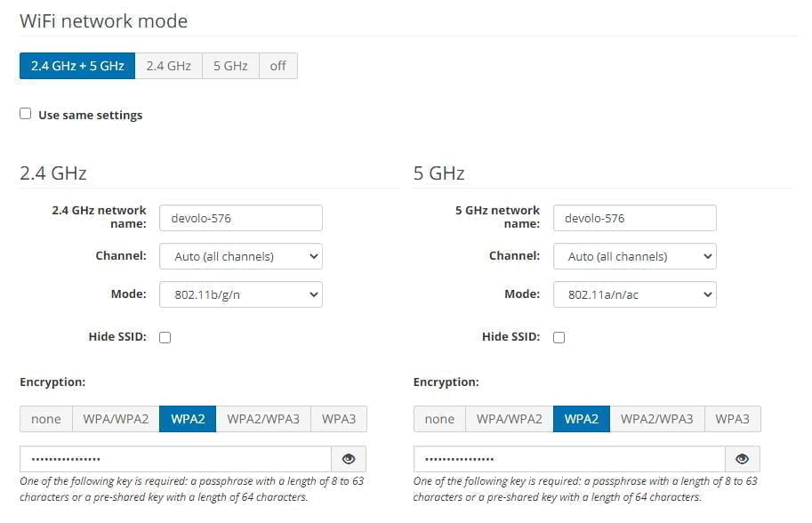Select the 2.4 GHz + 5 GHz network mode

click(77, 66)
